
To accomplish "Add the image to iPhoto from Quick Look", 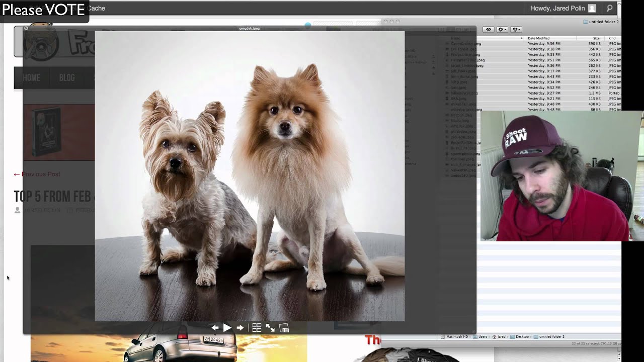I will coord(284,328).
